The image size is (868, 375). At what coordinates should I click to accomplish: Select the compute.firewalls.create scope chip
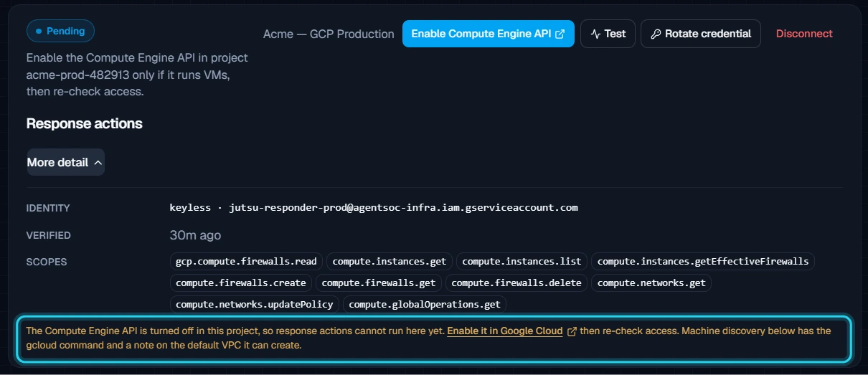(x=241, y=283)
